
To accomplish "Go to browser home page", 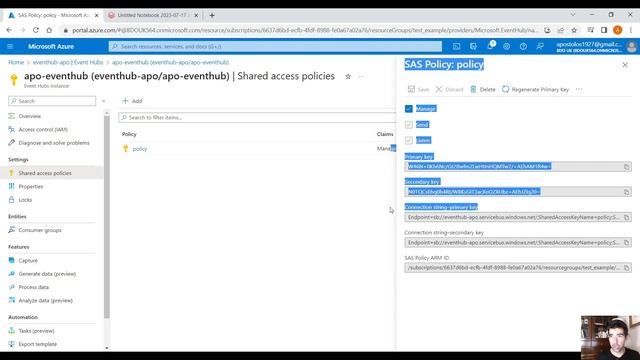I will [x=49, y=30].
